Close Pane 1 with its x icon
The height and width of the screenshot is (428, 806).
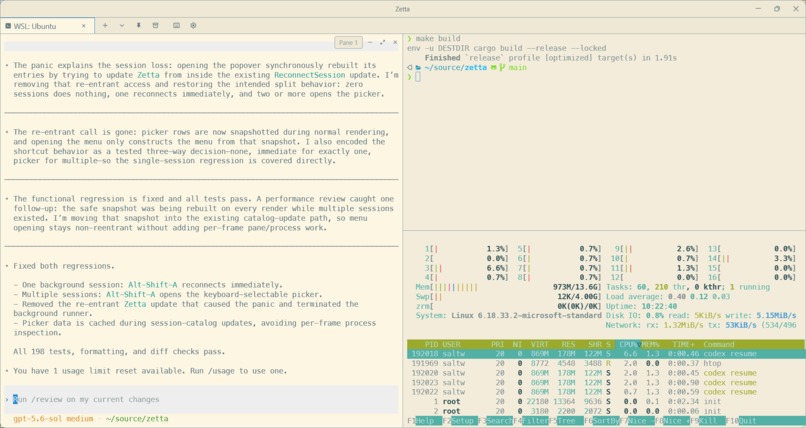[x=395, y=43]
